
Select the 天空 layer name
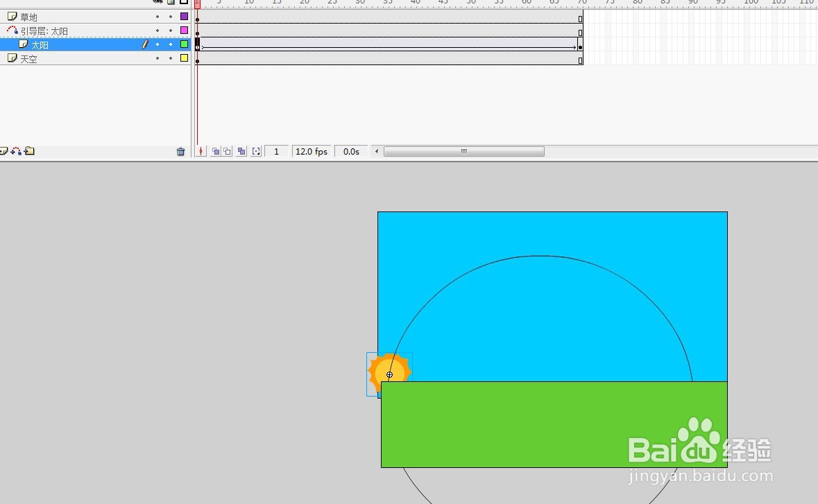pyautogui.click(x=28, y=60)
